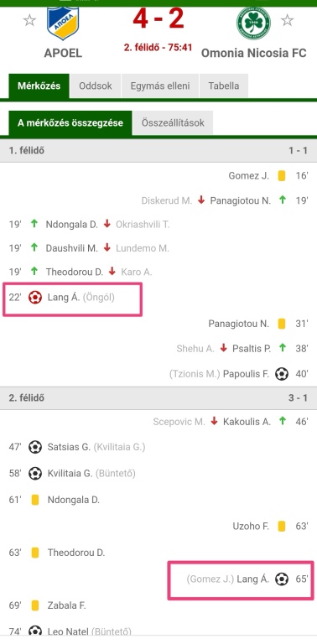The image size is (317, 644).
Task: Favorite APOEL with the star icon
Action: (29, 20)
